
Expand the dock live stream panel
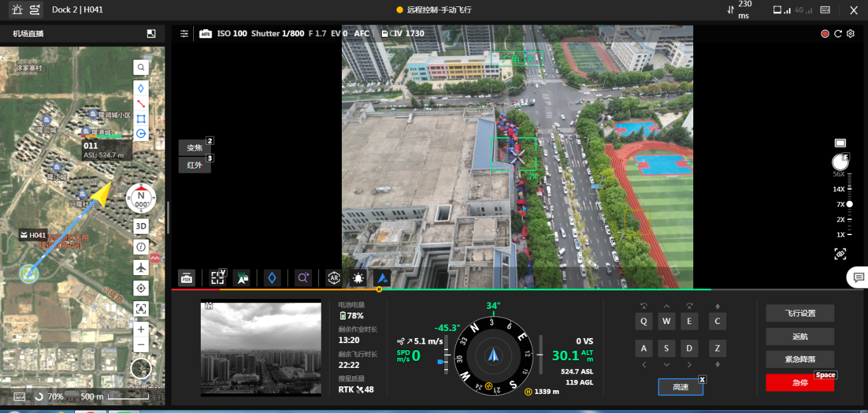[151, 34]
